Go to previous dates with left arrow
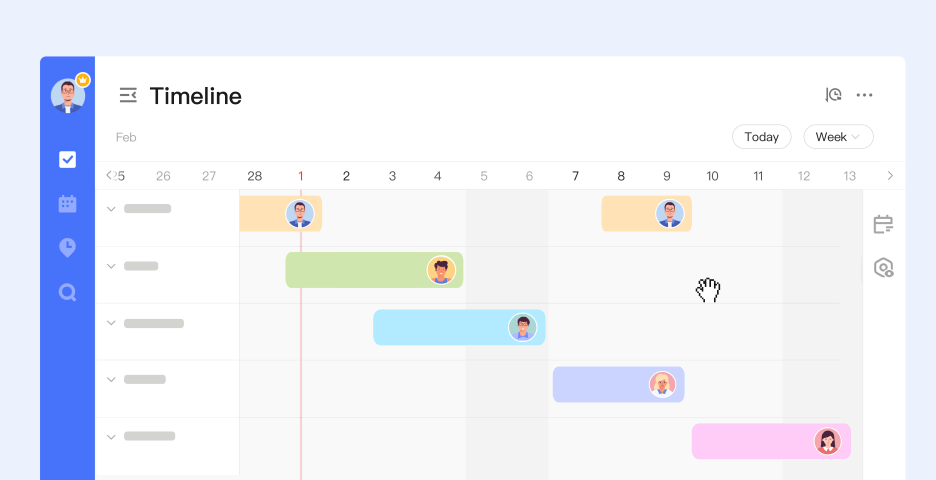The height and width of the screenshot is (480, 936). [109, 176]
